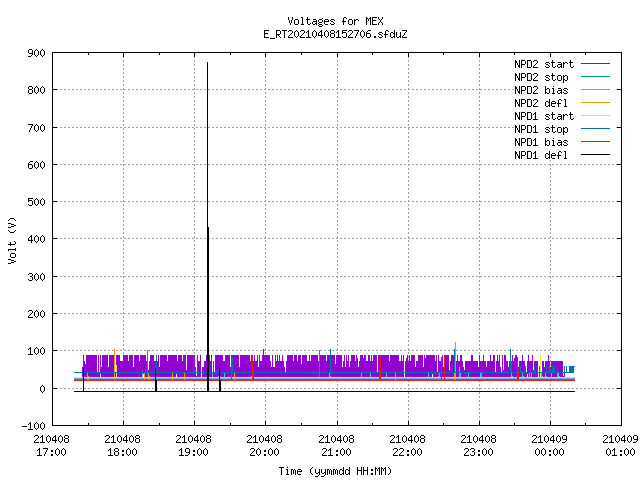Click the purple NPD2 start data band
This screenshot has width=640, height=480.
point(322,364)
